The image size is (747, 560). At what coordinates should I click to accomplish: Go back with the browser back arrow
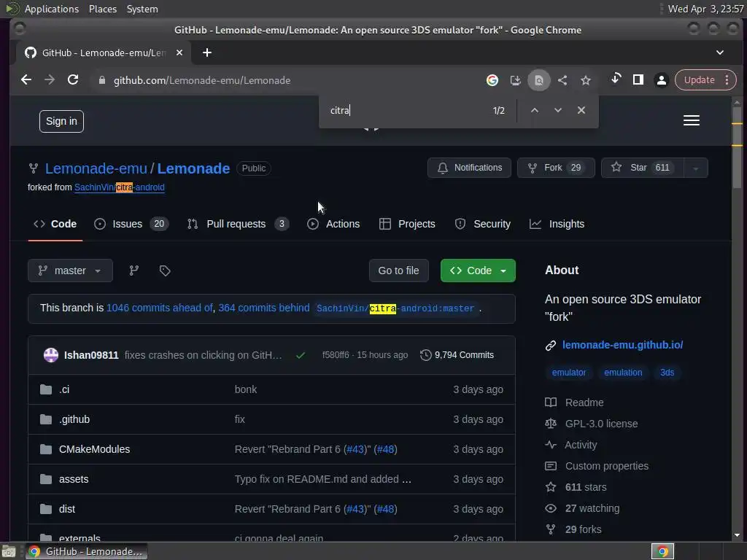tap(26, 80)
